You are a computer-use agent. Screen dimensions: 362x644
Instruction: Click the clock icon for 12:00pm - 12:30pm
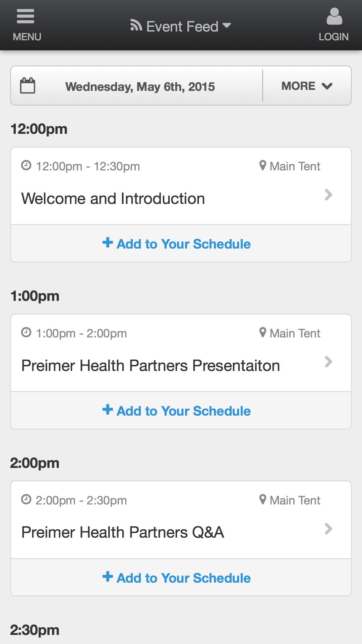pyautogui.click(x=26, y=165)
